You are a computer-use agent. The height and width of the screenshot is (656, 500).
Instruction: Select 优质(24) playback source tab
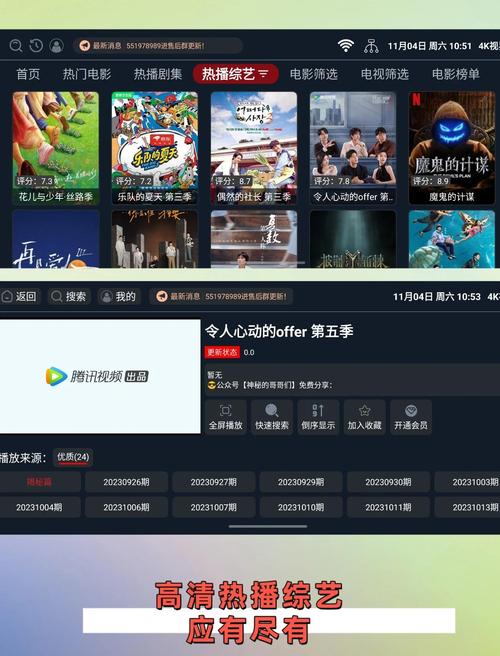click(73, 457)
